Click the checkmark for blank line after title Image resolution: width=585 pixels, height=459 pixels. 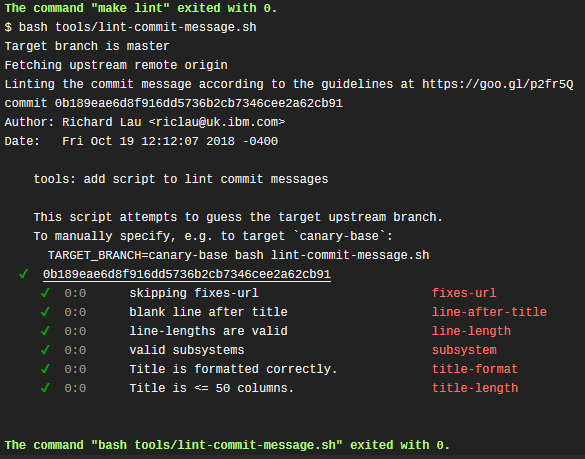[45, 312]
